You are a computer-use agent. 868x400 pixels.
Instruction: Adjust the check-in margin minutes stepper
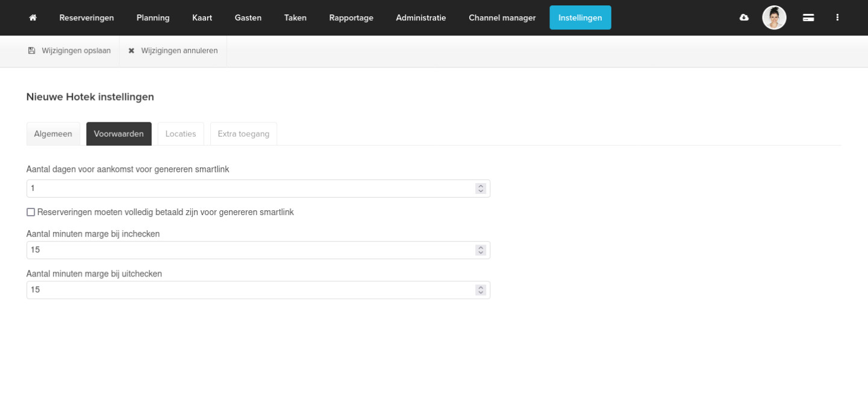pyautogui.click(x=480, y=250)
